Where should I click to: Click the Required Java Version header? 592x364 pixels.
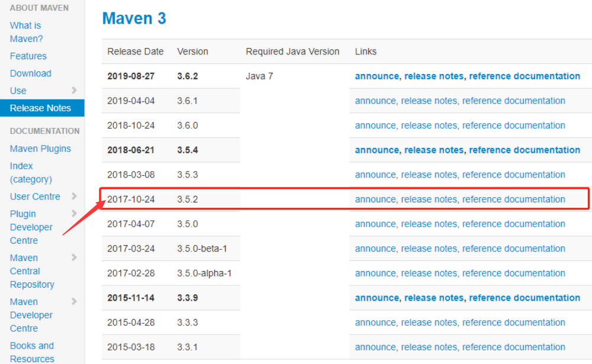pos(292,51)
